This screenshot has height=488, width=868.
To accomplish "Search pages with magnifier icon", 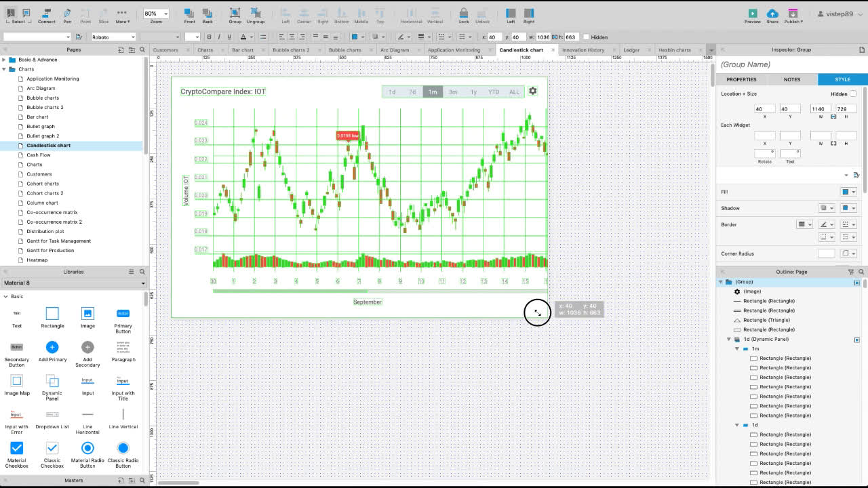I will [142, 49].
